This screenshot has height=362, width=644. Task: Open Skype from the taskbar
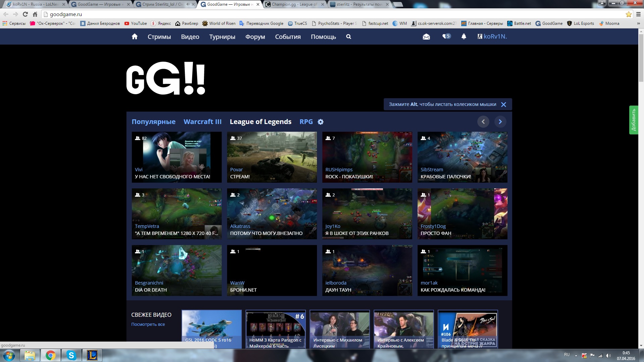pyautogui.click(x=71, y=355)
